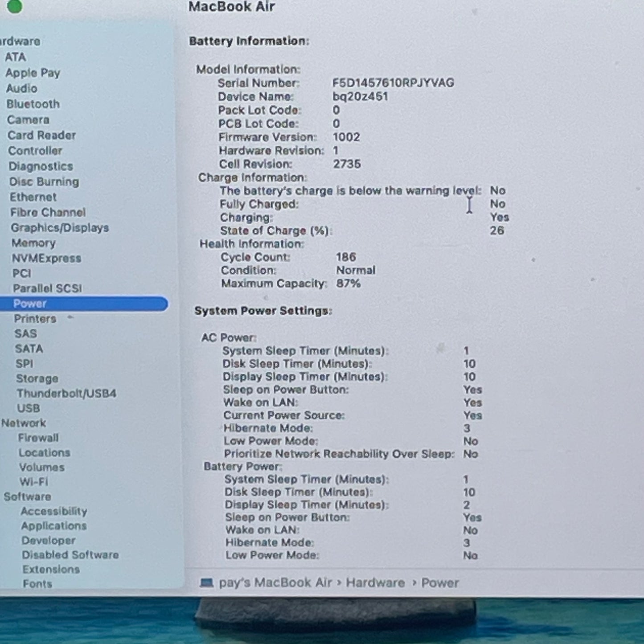
Task: Select Memory in the sidebar
Action: coord(34,243)
